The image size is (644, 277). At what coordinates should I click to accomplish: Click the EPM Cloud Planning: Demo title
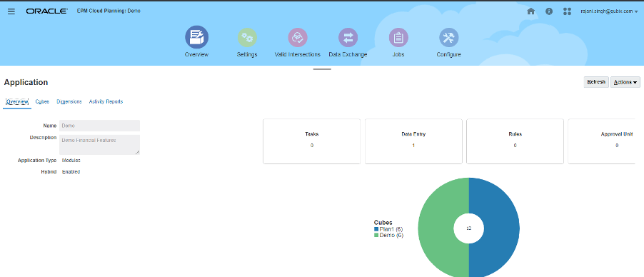(109, 11)
